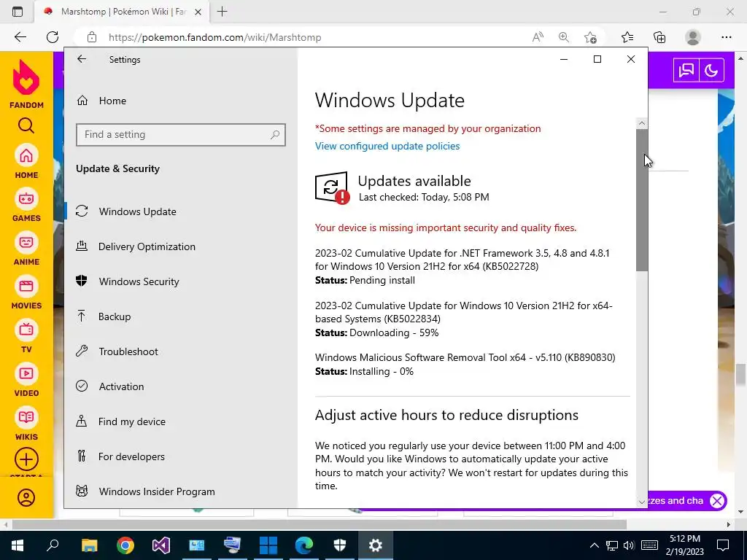Click View configured update policies link
Image resolution: width=747 pixels, height=560 pixels.
(387, 146)
